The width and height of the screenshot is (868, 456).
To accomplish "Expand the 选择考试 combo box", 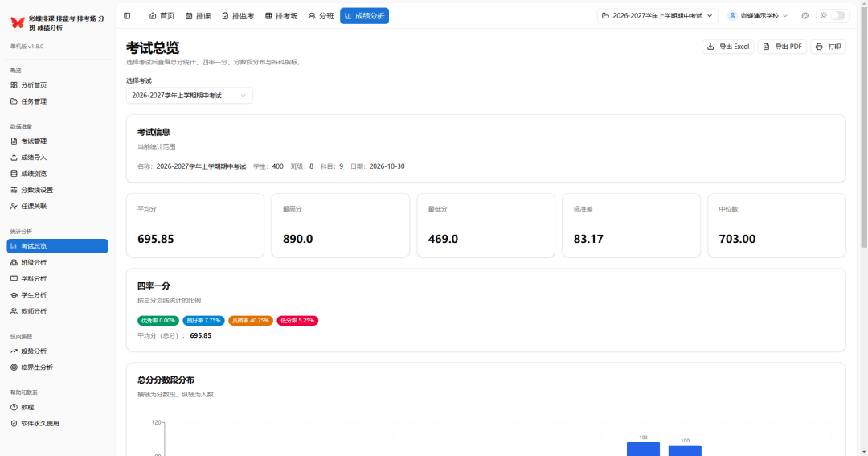I will point(190,95).
